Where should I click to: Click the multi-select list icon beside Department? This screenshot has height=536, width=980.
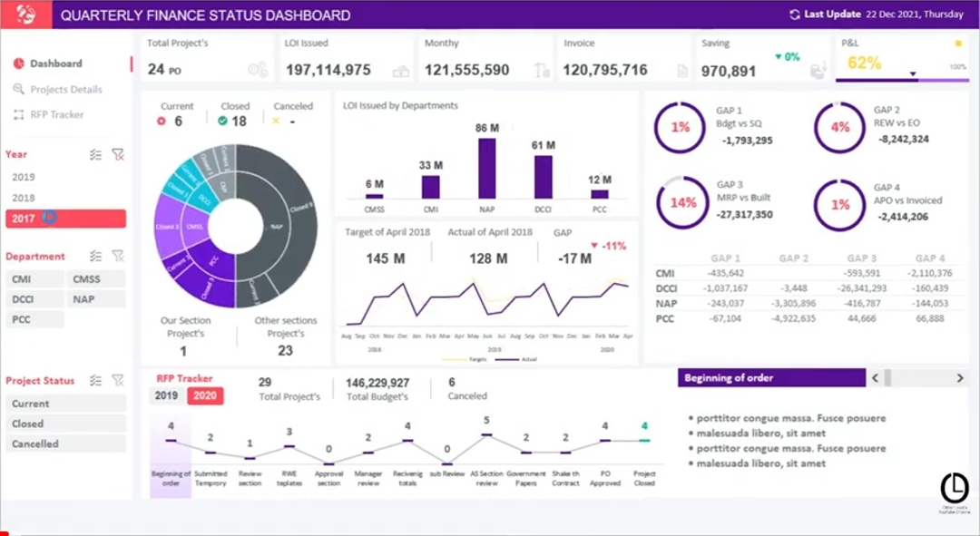[x=95, y=256]
